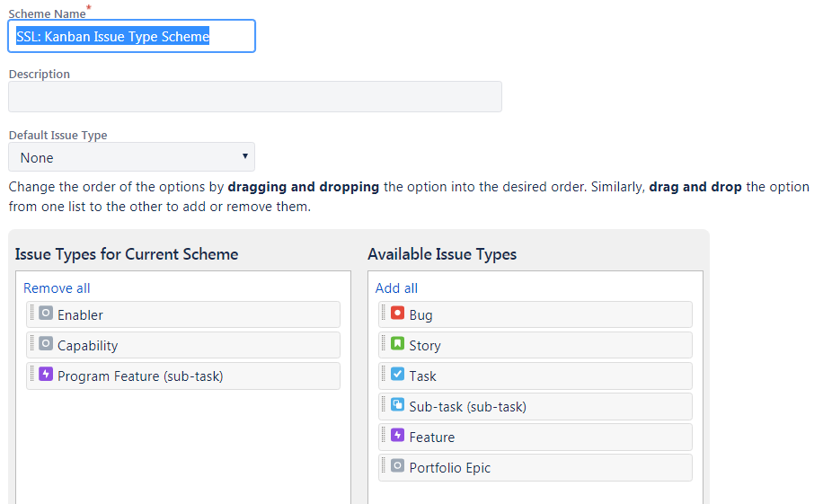Open the Default Issue Type dropdown
Screen dimensions: 823x504
tap(131, 157)
